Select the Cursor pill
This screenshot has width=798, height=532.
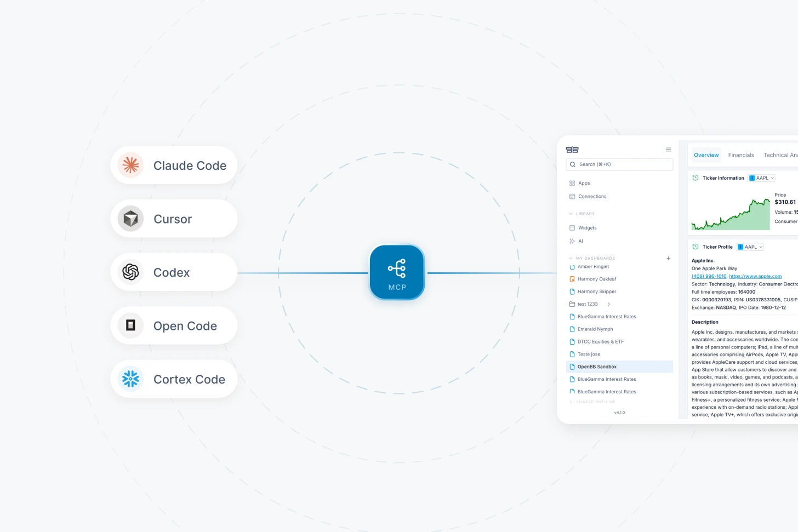click(174, 219)
